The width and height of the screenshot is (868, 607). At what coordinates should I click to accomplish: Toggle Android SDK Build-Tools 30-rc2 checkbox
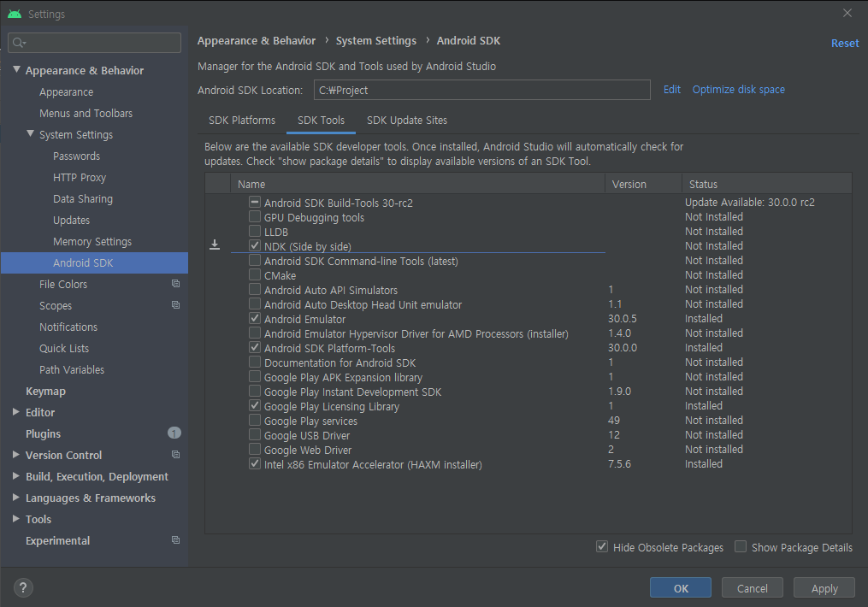255,202
